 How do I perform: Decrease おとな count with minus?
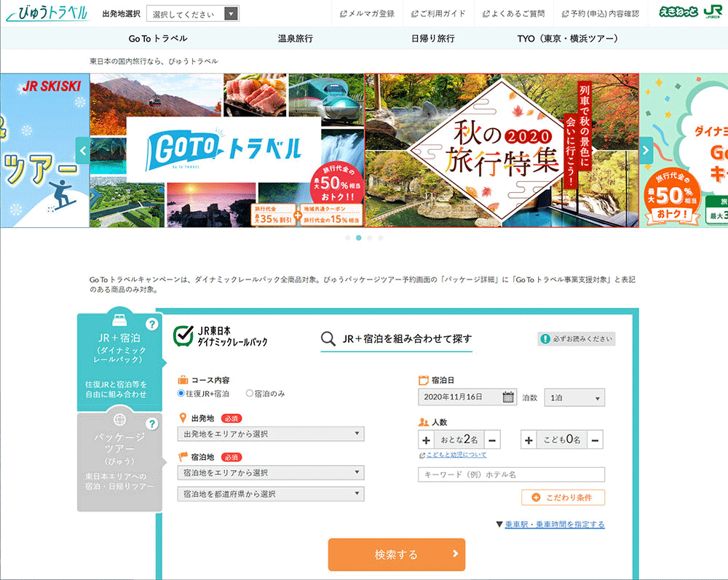[x=492, y=440]
